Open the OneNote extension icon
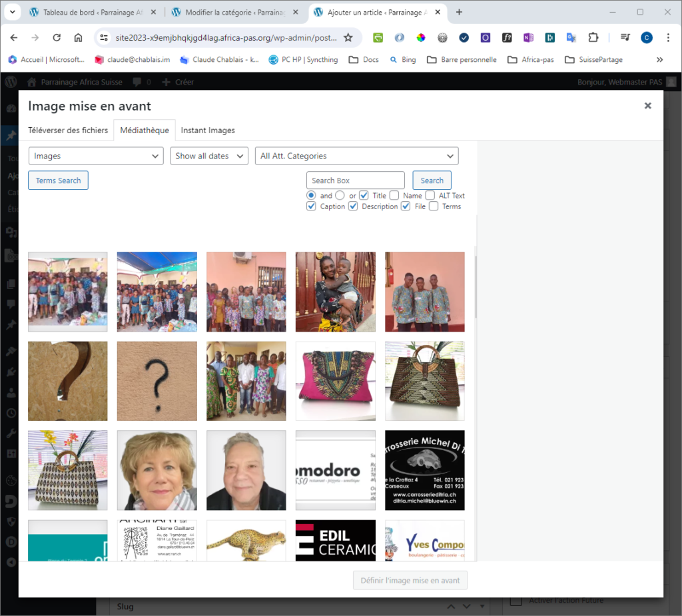 coord(528,38)
